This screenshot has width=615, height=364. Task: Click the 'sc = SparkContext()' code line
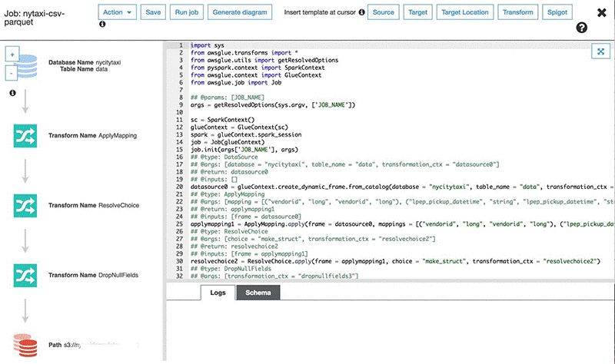pyautogui.click(x=222, y=120)
